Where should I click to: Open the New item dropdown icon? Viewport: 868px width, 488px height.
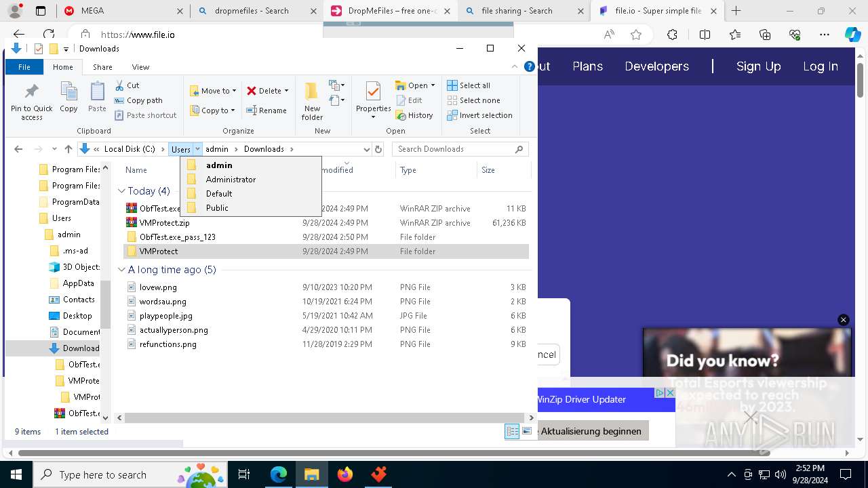[x=337, y=85]
